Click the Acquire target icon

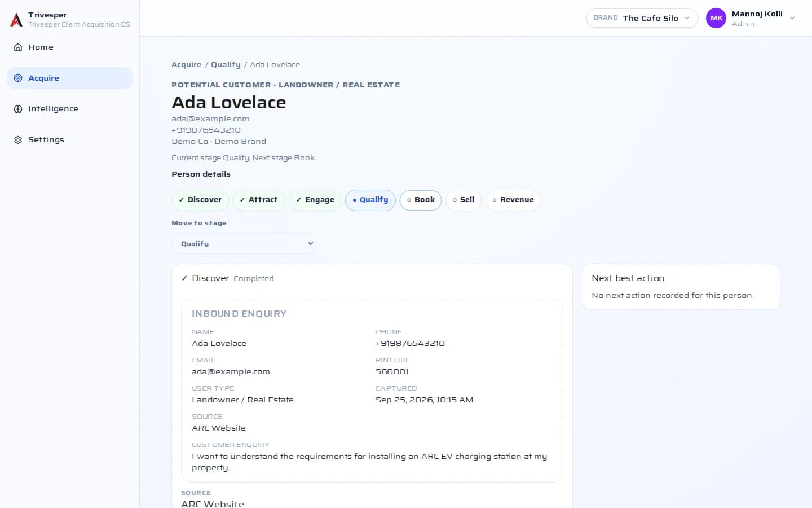(x=18, y=78)
